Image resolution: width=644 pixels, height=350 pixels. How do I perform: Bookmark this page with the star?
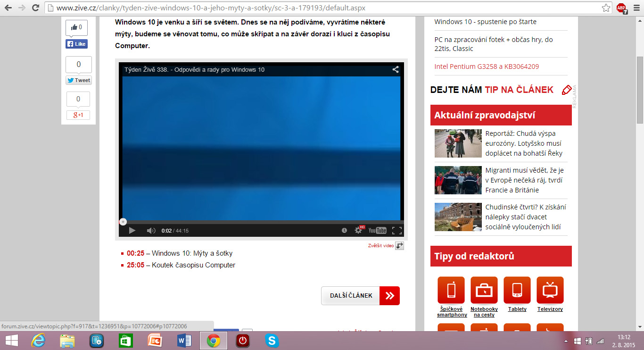606,8
